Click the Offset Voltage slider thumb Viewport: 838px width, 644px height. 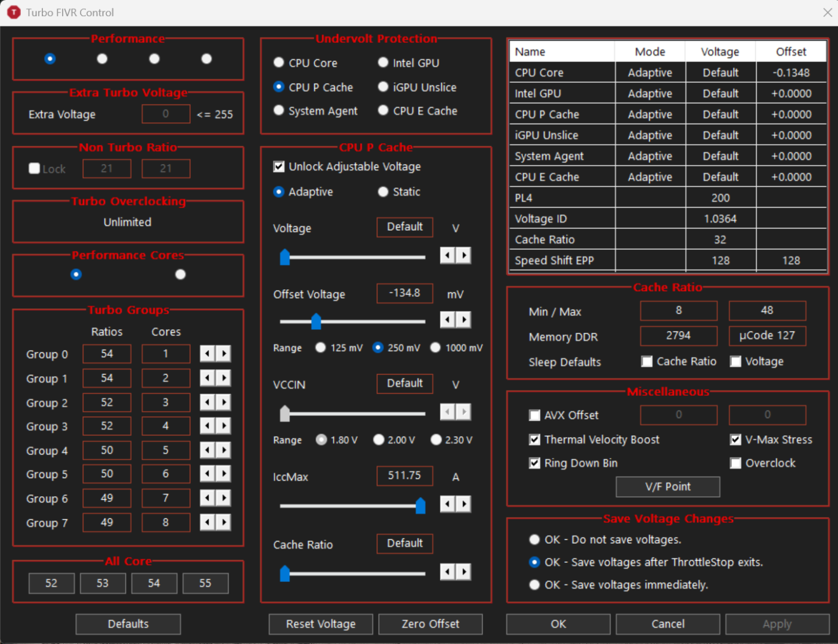tap(316, 321)
